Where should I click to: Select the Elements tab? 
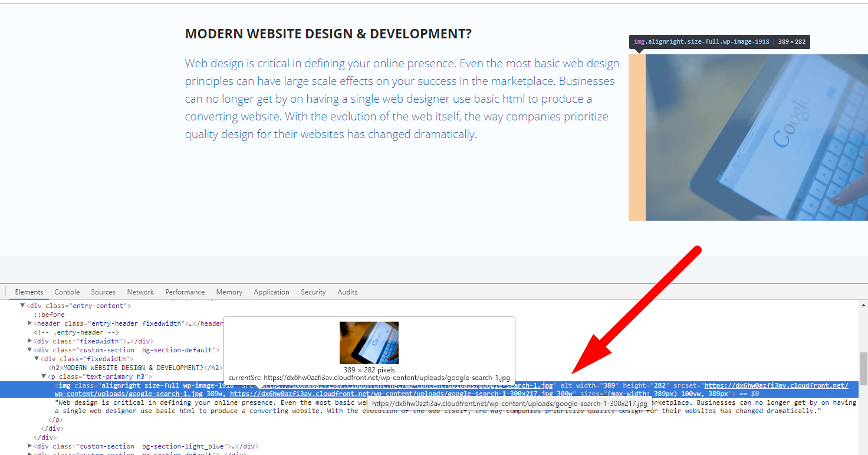pyautogui.click(x=29, y=292)
